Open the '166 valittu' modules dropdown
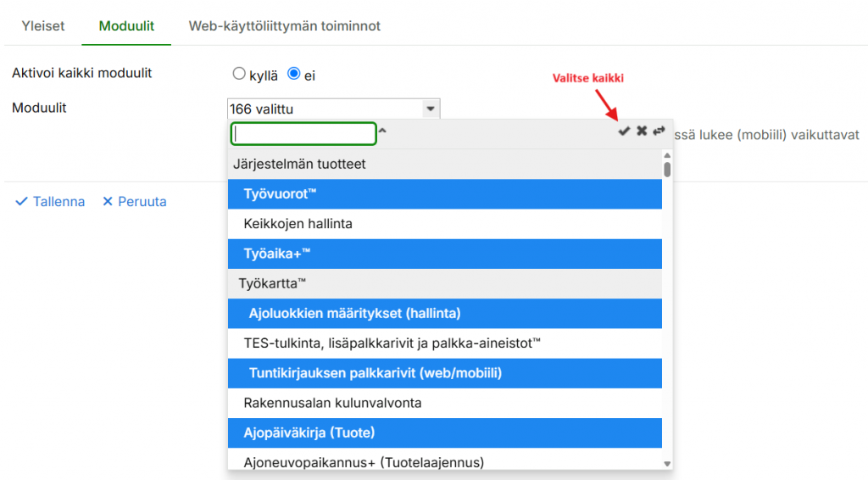 tap(333, 109)
